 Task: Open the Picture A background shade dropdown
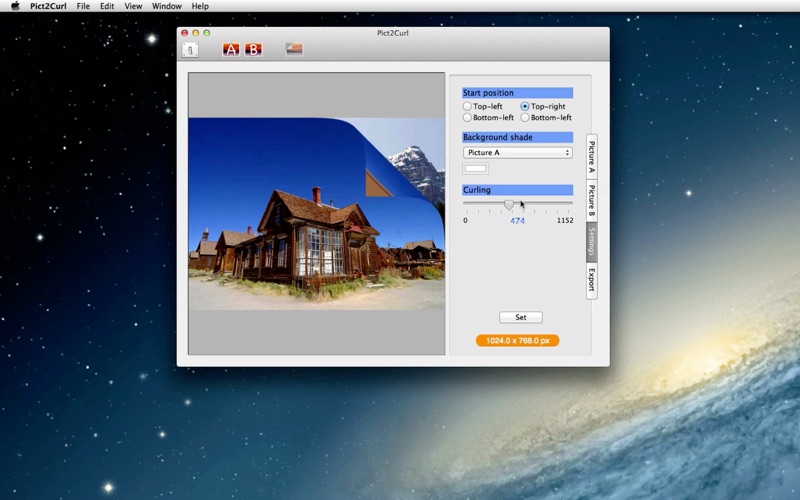click(x=517, y=153)
